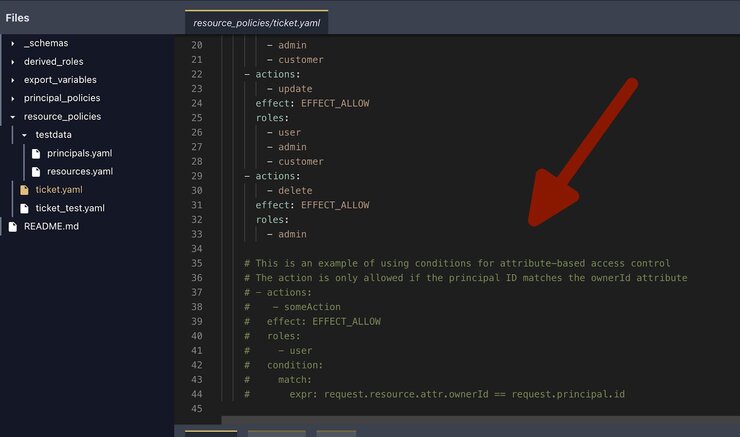Click the comment text on line 35
The height and width of the screenshot is (437, 740).
pyautogui.click(x=457, y=263)
